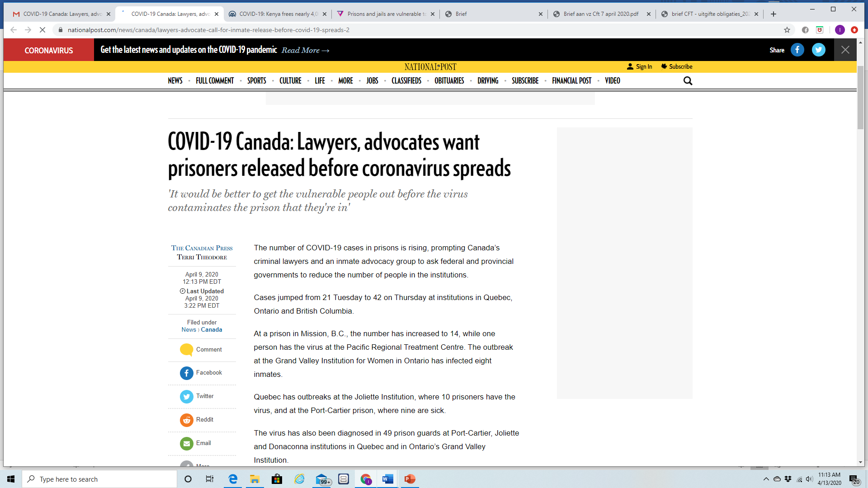Image resolution: width=868 pixels, height=488 pixels.
Task: Switch to Brief aan vz Cft pdf tab
Action: tap(601, 14)
